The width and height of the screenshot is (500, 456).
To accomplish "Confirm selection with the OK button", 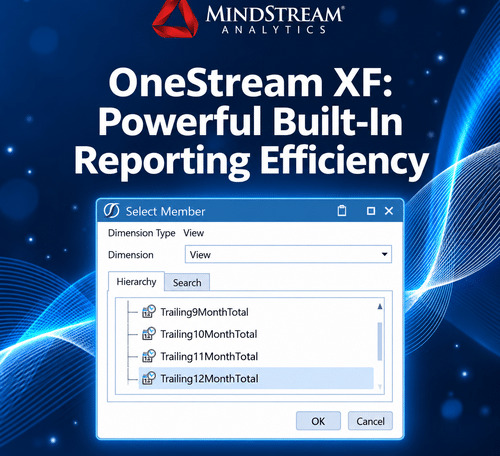I will [318, 421].
